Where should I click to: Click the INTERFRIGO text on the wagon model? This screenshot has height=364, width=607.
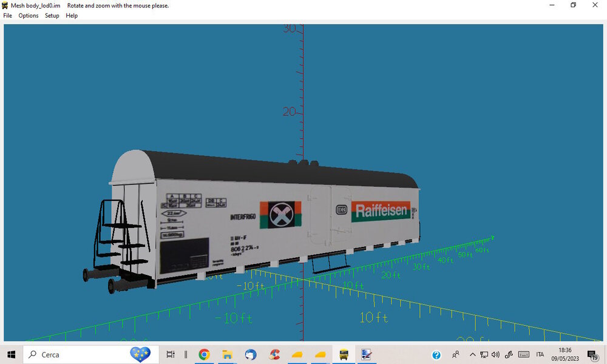tap(243, 217)
